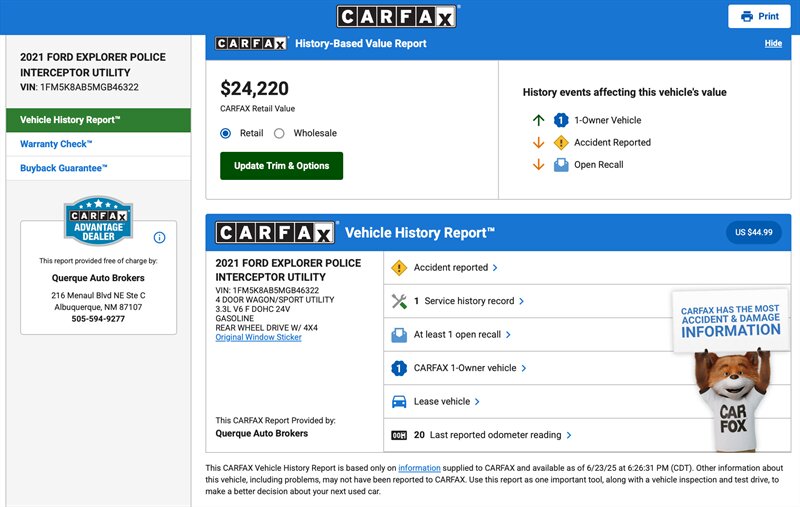This screenshot has height=507, width=800.
Task: Click the CARFAX logo beside History-Based Value Report
Action: pyautogui.click(x=251, y=43)
